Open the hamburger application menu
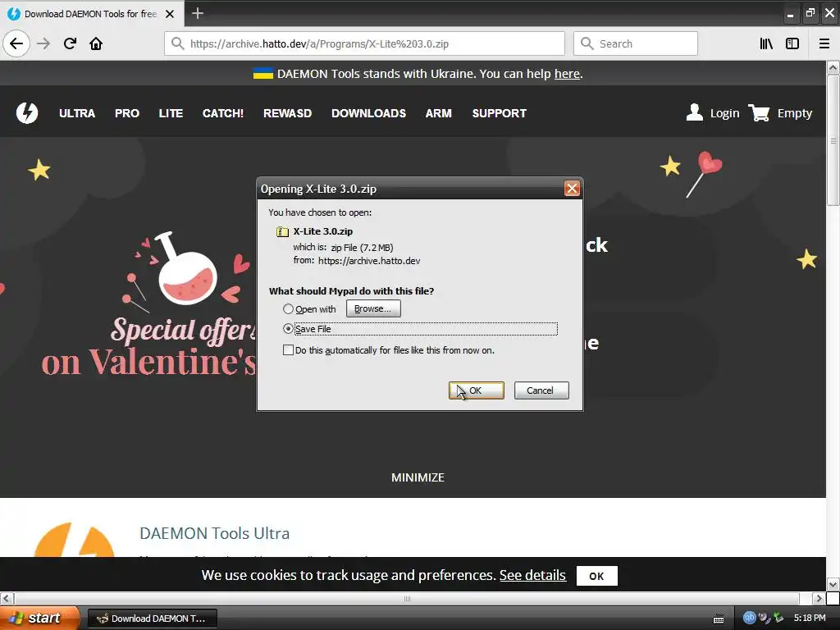 pyautogui.click(x=824, y=43)
